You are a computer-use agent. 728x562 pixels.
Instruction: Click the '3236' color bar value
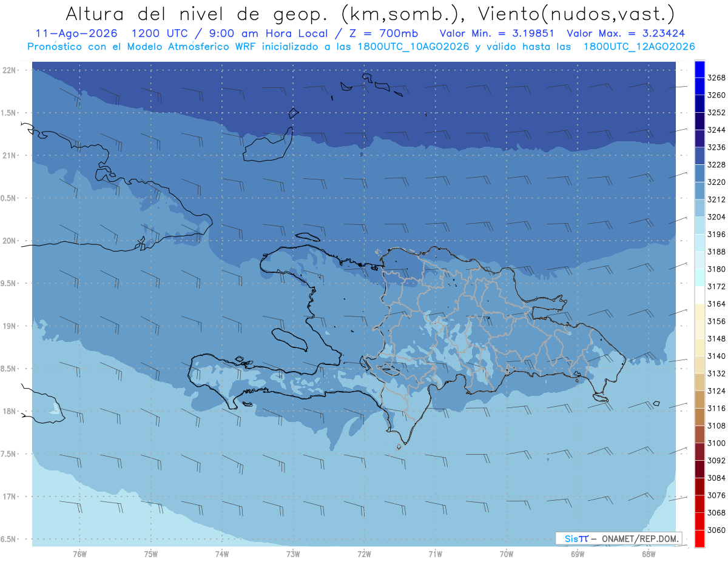(716, 147)
